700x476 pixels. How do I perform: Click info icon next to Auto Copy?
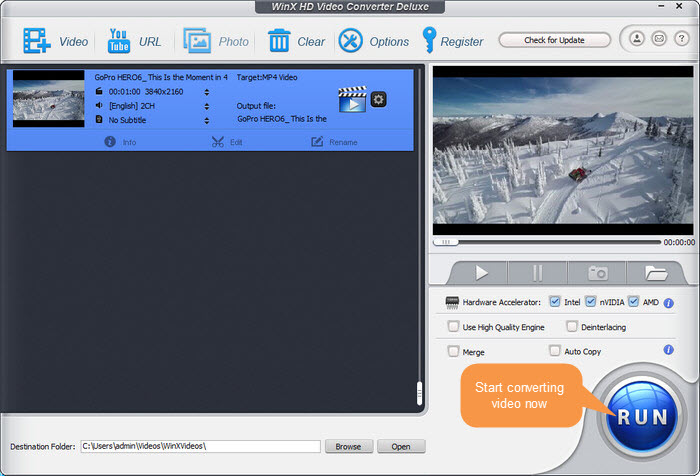668,350
